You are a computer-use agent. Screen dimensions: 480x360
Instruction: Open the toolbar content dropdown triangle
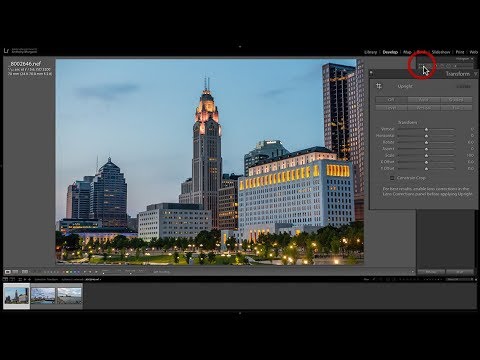[x=413, y=272]
